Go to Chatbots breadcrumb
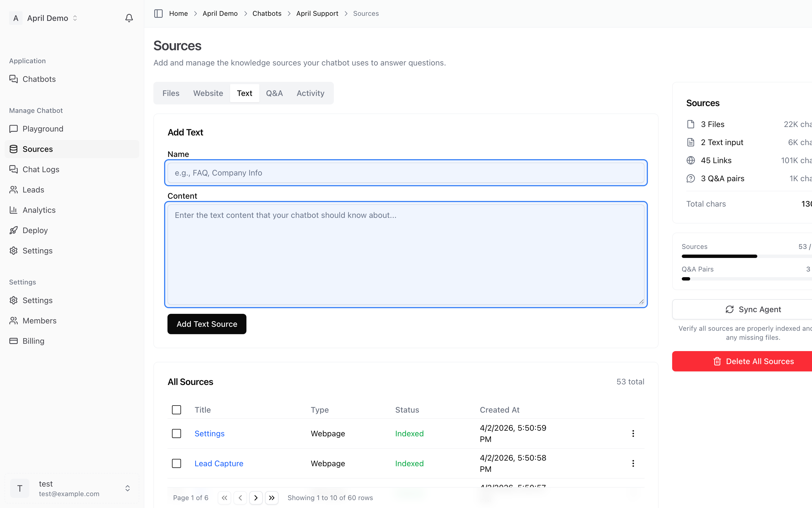 [267, 14]
